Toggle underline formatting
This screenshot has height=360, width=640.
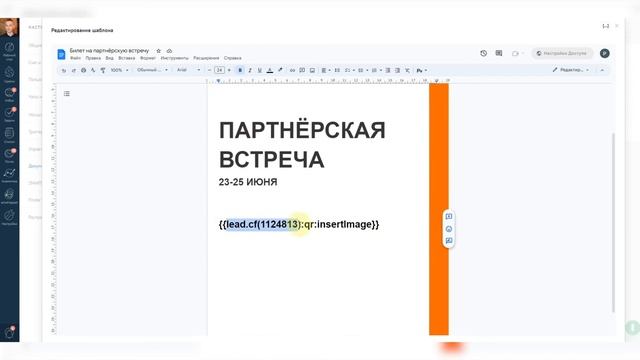point(260,70)
